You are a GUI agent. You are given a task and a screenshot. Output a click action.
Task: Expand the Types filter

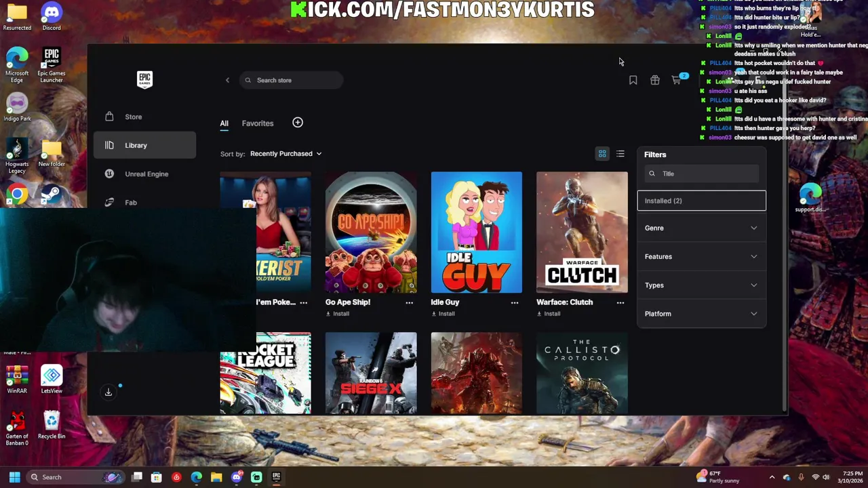701,285
